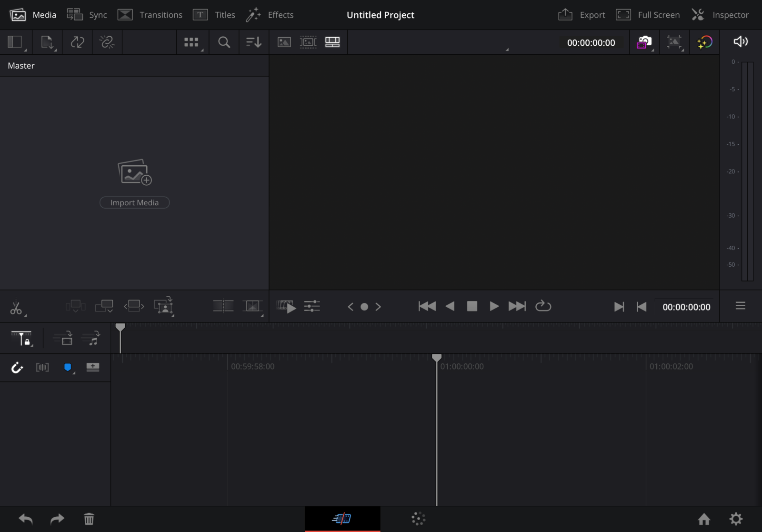Toggle the audio-only edit icon

[x=91, y=338]
